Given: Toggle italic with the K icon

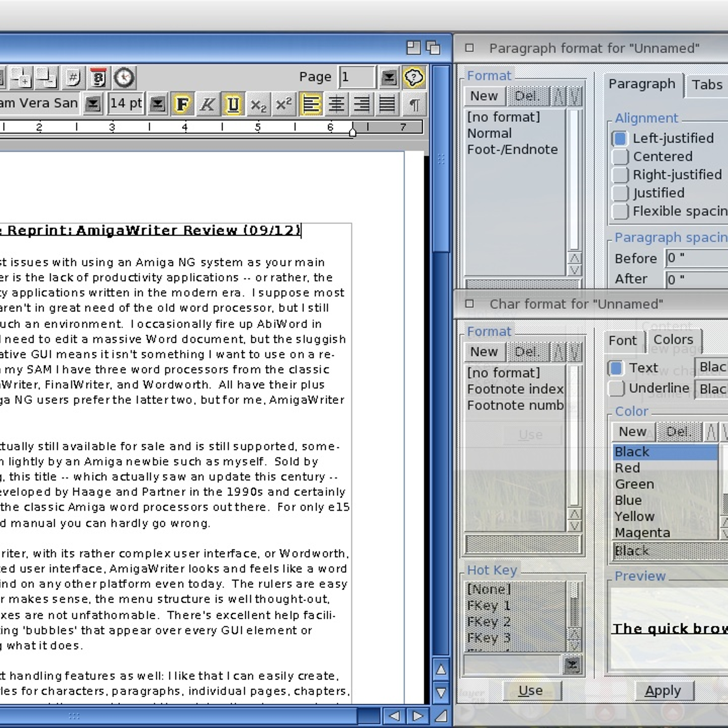Looking at the screenshot, I should click(207, 104).
